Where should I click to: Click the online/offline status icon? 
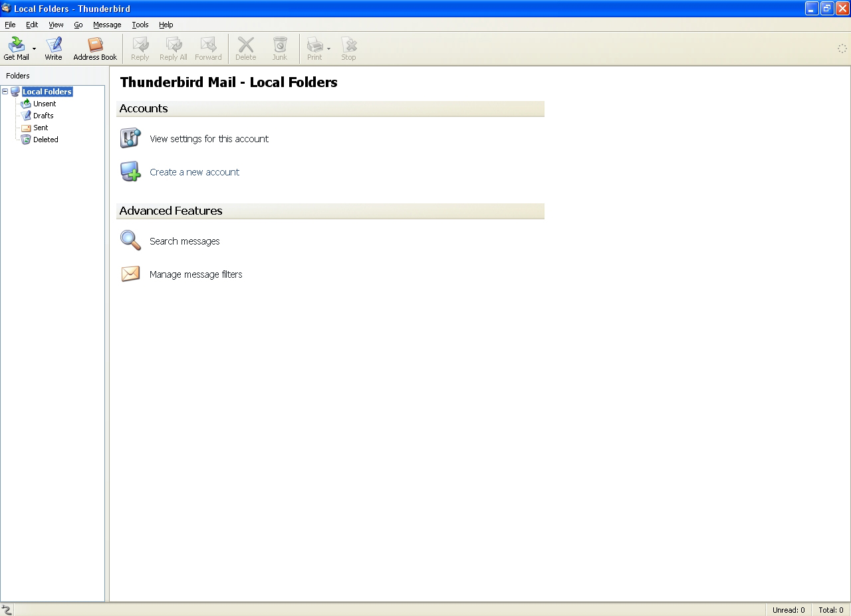coord(7,609)
